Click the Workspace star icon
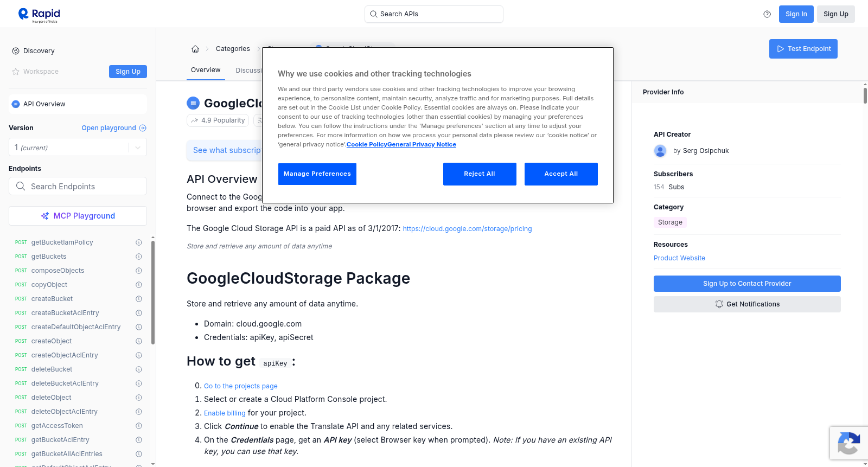868x467 pixels. point(16,72)
